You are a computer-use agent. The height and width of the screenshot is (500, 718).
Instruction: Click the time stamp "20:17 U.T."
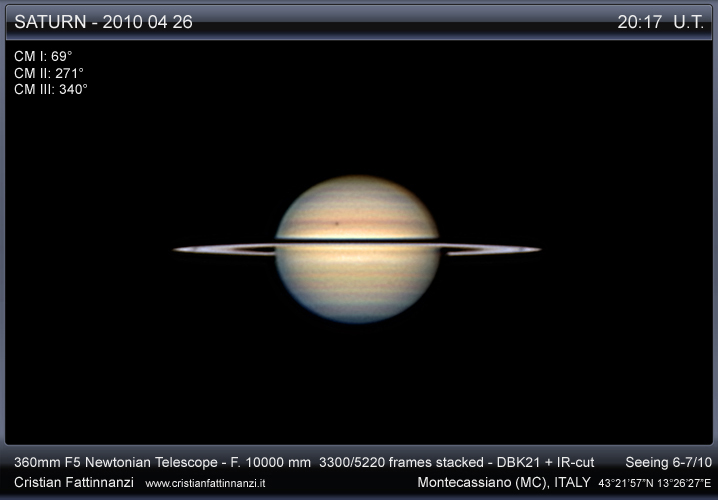[x=660, y=22]
